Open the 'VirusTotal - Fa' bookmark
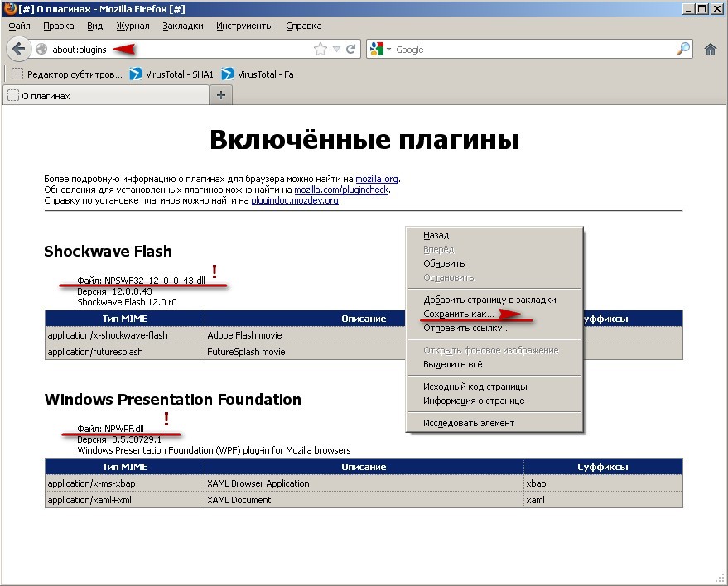This screenshot has height=586, width=728. tap(258, 74)
